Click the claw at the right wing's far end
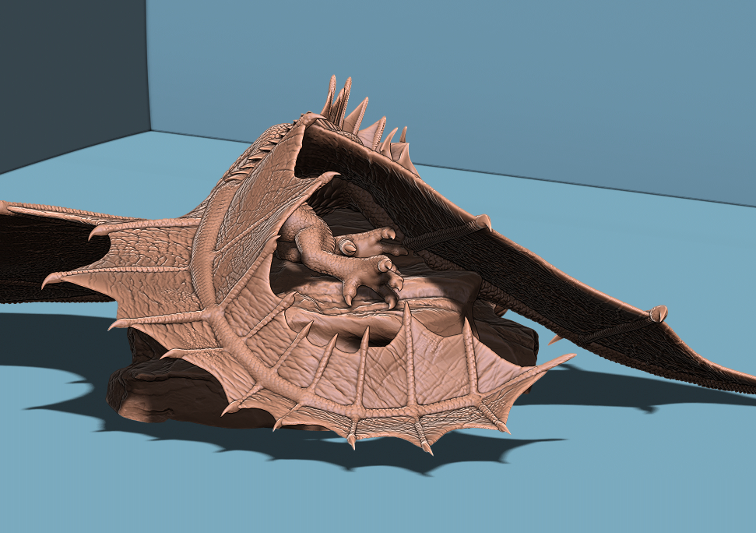 coord(658,313)
